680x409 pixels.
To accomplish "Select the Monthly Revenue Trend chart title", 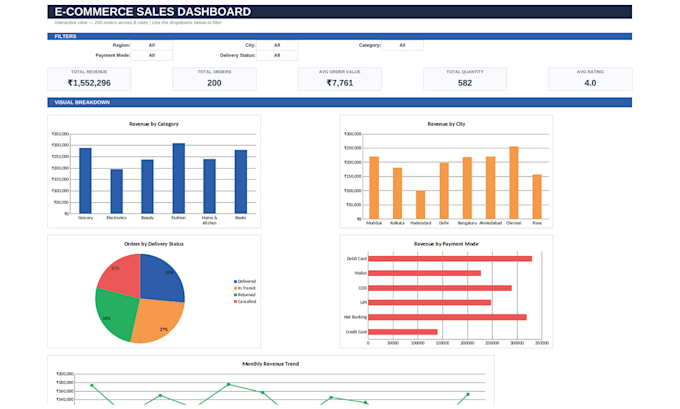I will coord(271,364).
